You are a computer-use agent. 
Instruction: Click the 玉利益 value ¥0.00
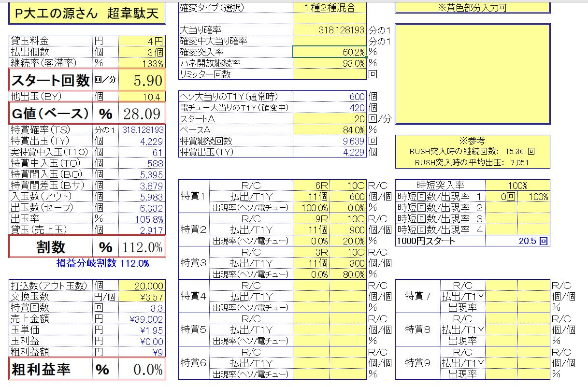pyautogui.click(x=142, y=341)
